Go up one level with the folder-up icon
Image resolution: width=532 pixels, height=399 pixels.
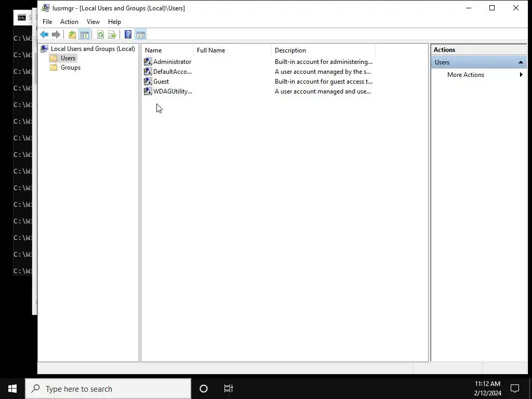tap(72, 35)
